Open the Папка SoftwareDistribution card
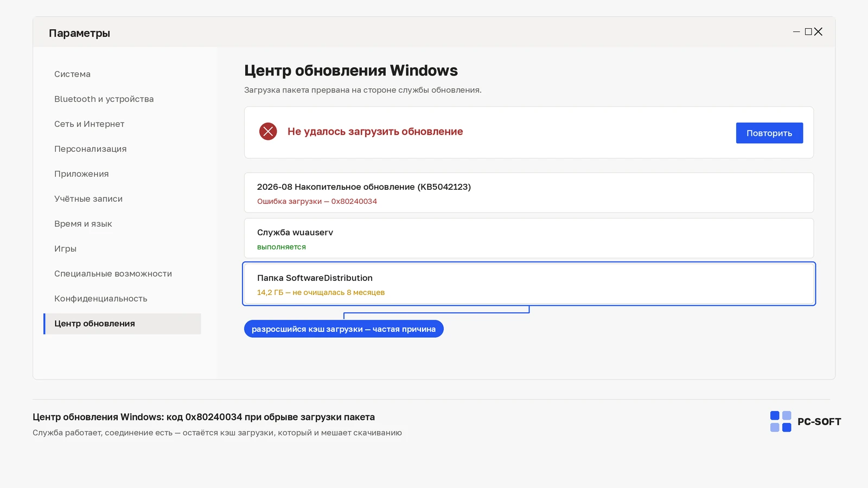 (x=529, y=284)
